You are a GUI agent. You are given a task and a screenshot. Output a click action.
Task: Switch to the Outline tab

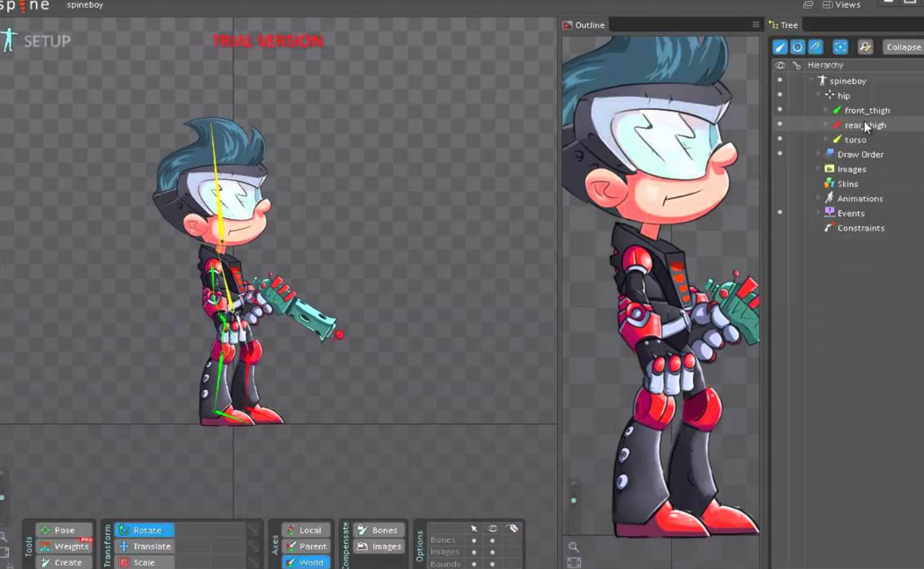(x=584, y=25)
